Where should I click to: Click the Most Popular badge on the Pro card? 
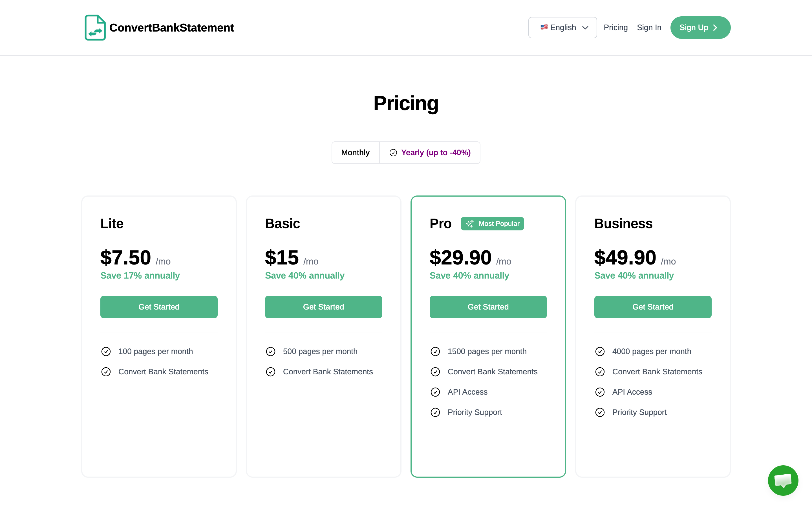(x=492, y=224)
